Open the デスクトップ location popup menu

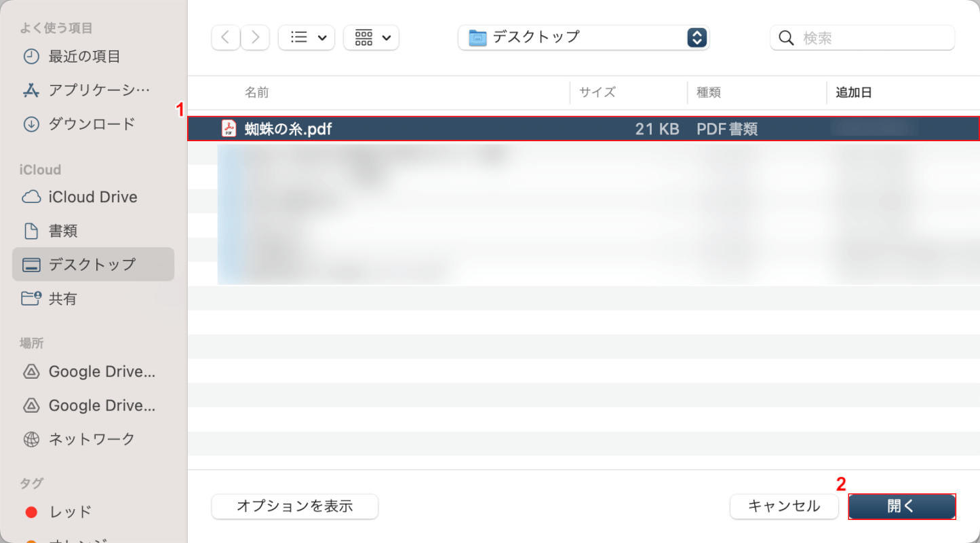584,37
